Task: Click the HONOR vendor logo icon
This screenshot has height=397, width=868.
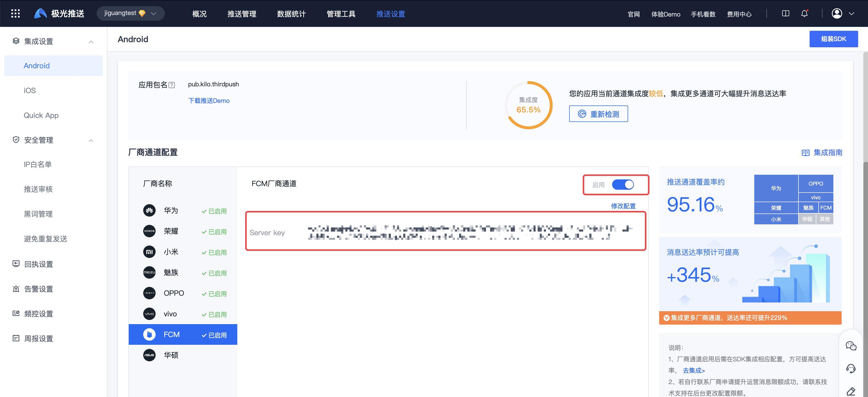Action: click(149, 231)
